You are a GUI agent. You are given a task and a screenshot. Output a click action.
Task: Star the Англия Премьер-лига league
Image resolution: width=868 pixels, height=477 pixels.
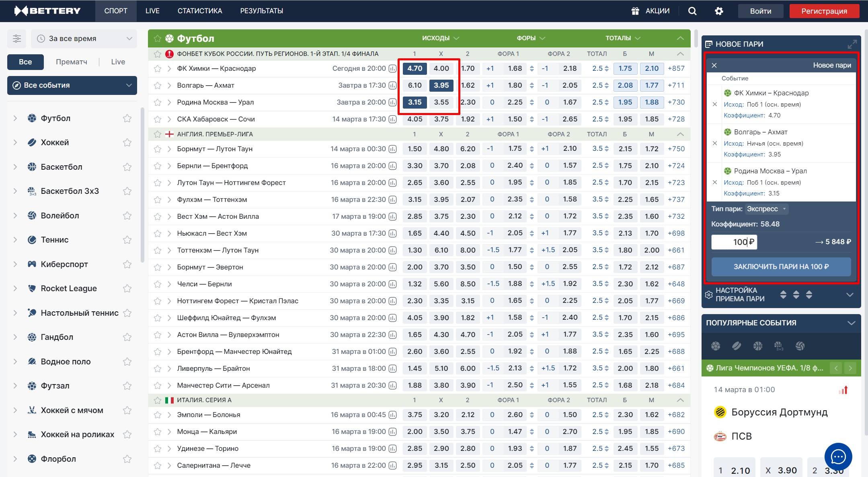coord(158,134)
